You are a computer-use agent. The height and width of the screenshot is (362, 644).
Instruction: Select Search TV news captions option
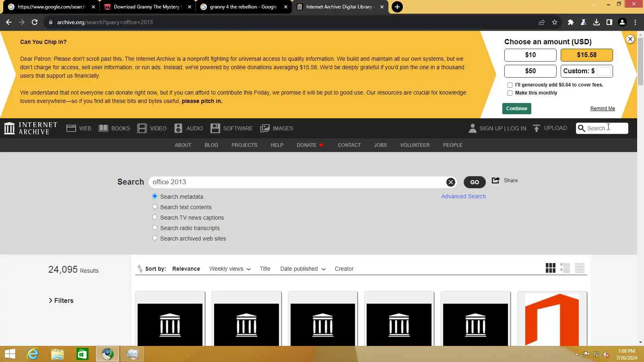(155, 217)
